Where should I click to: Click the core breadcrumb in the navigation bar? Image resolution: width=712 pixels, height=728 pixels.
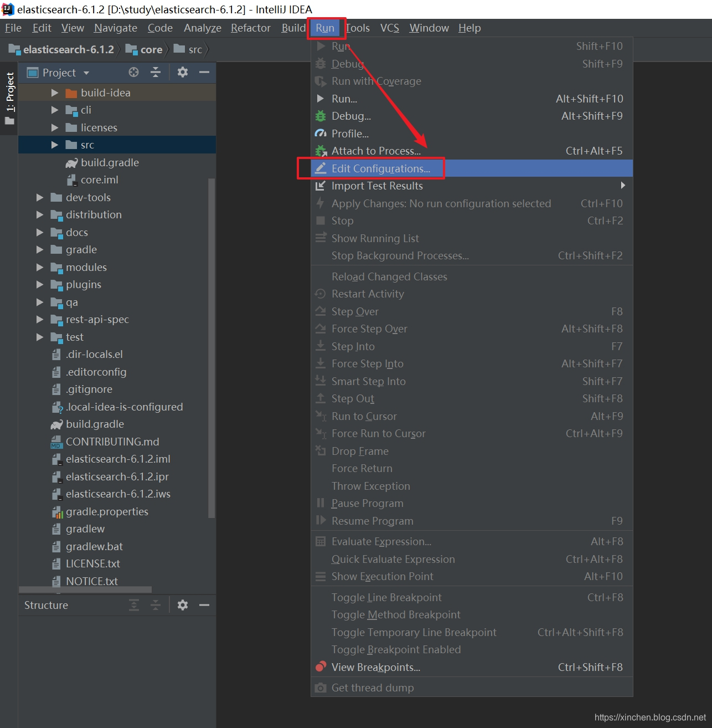tap(144, 49)
